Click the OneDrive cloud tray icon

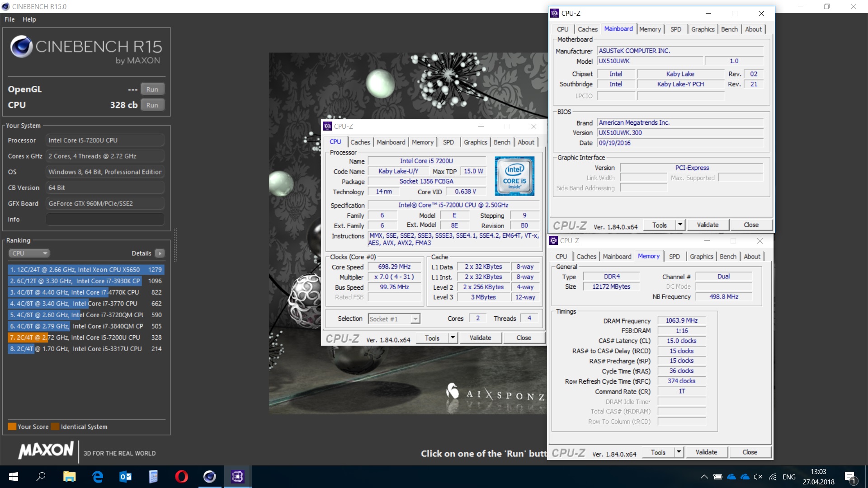pyautogui.click(x=731, y=477)
